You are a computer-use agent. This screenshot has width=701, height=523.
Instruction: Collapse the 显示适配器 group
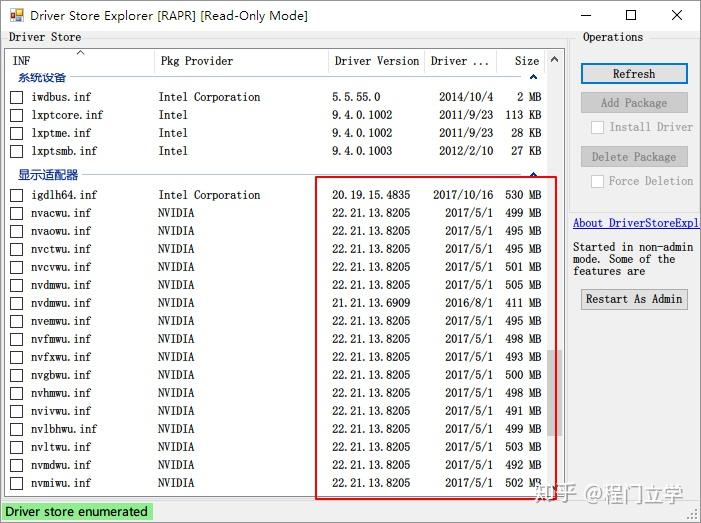click(x=533, y=174)
